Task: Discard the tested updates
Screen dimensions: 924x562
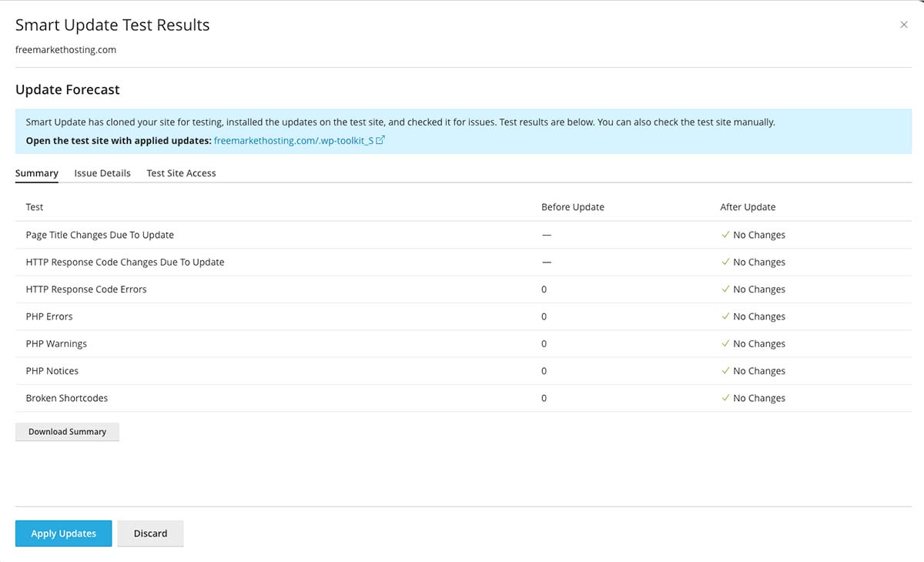Action: 150,534
